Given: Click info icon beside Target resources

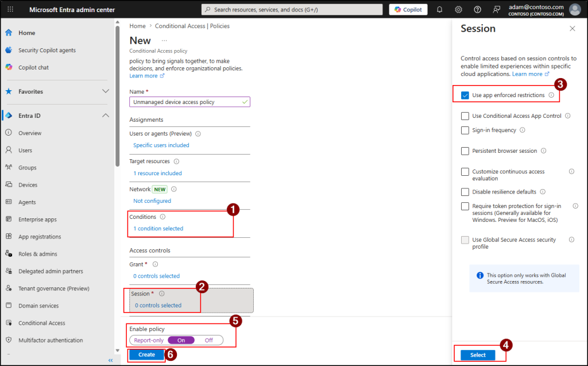Looking at the screenshot, I should click(176, 161).
